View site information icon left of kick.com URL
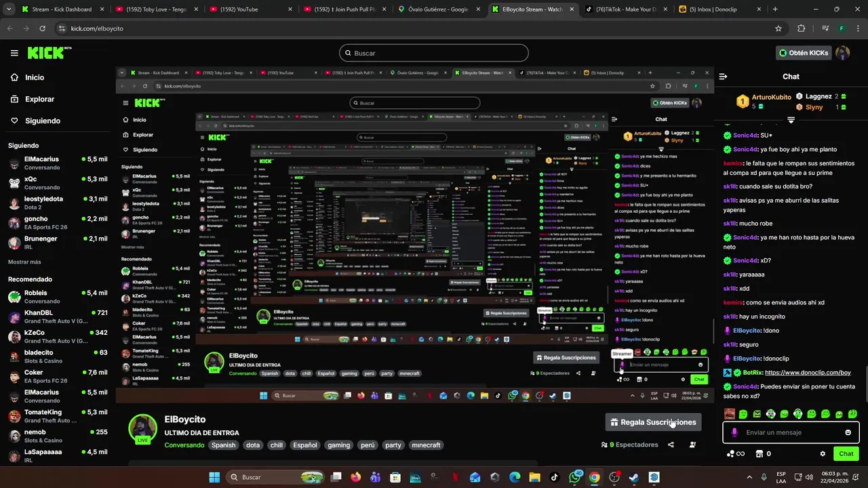The image size is (868, 488). pyautogui.click(x=62, y=28)
